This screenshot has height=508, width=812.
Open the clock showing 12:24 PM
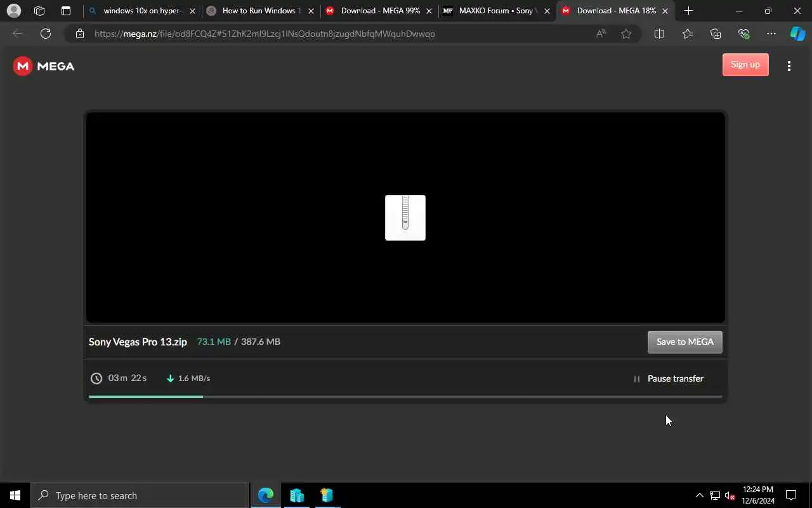coord(757,495)
